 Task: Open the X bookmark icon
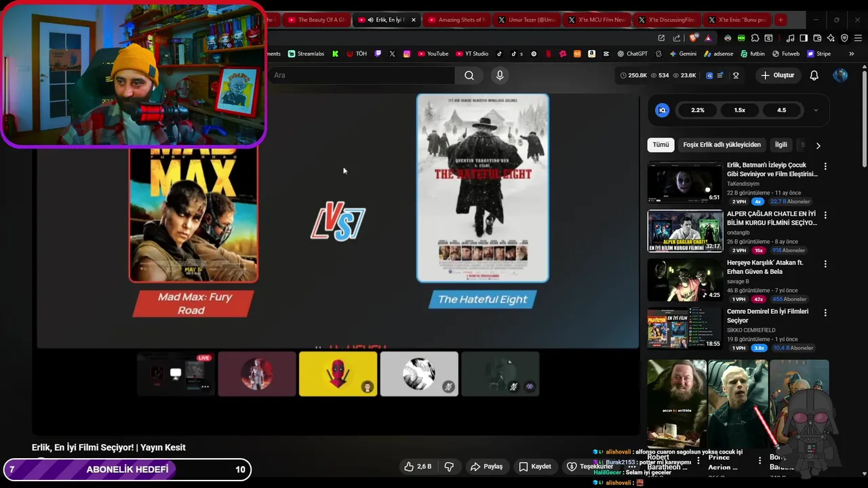click(392, 54)
